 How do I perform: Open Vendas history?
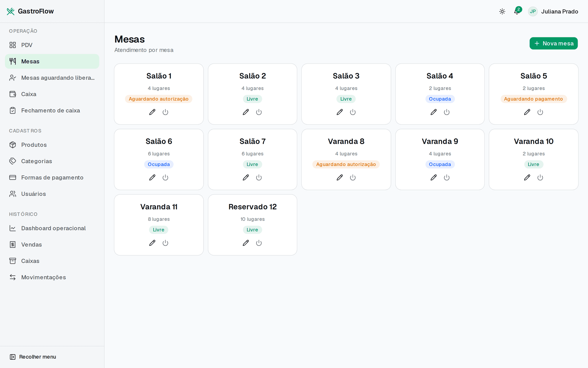point(52,244)
